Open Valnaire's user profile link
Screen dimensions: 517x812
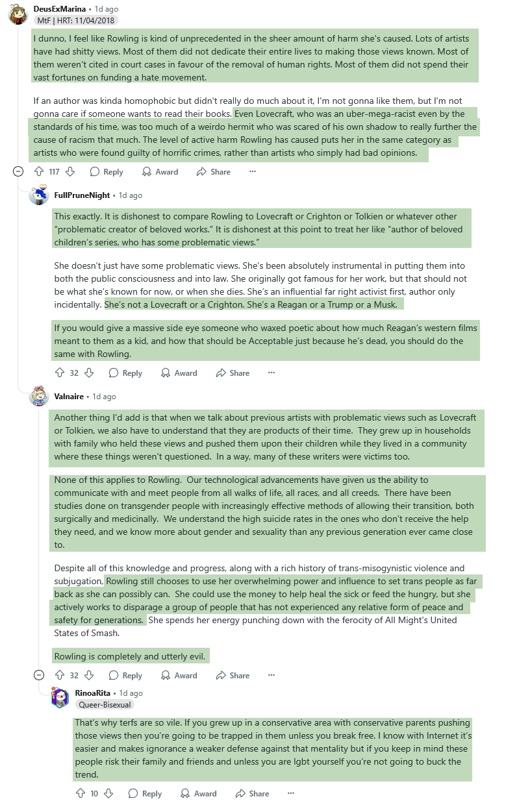click(69, 396)
